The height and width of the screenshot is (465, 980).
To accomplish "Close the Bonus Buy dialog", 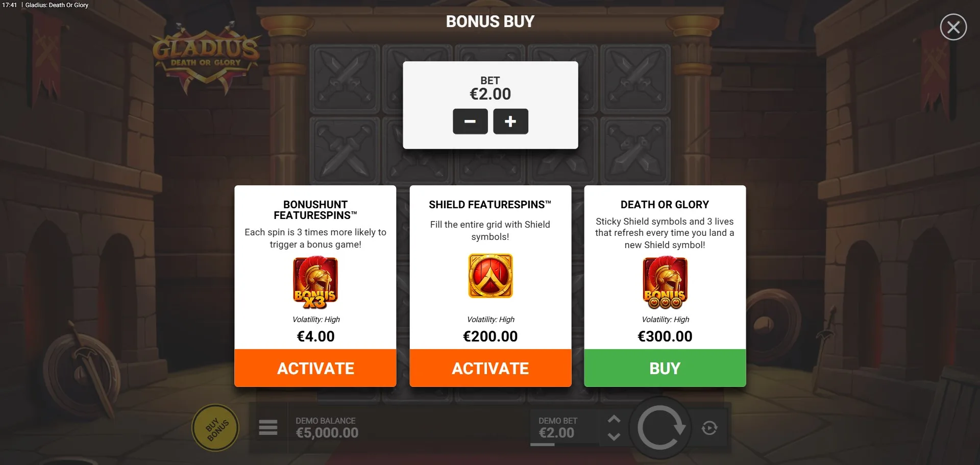I will 953,27.
